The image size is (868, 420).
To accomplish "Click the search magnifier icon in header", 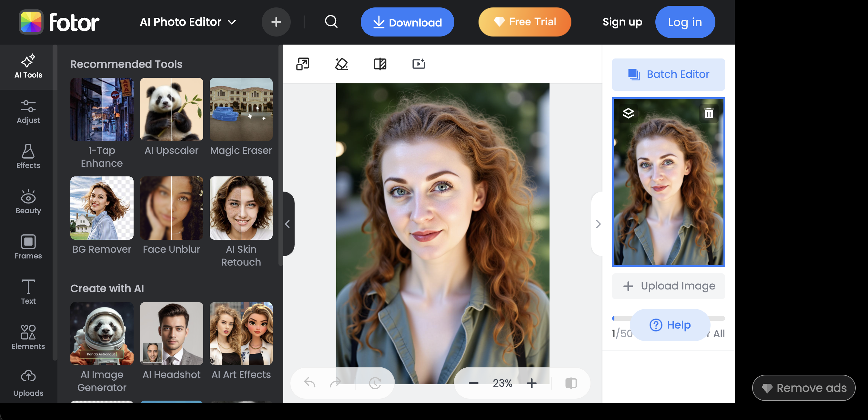I will click(331, 22).
